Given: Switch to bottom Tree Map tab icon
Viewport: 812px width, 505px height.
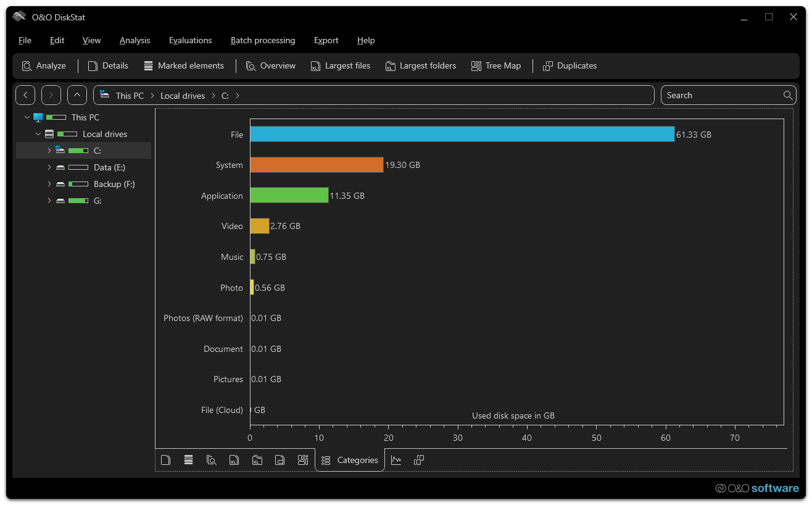Looking at the screenshot, I should click(x=303, y=460).
